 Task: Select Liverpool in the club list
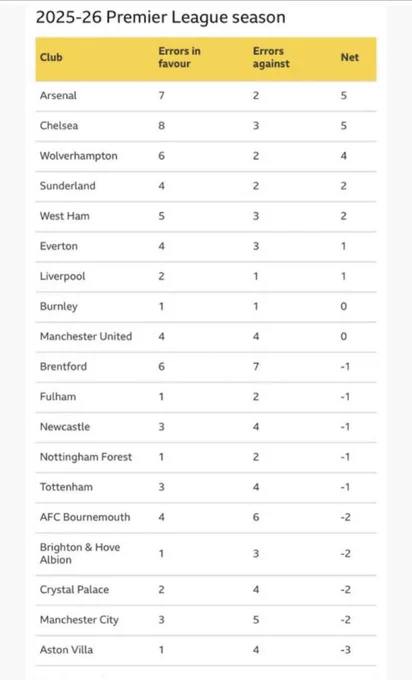(x=62, y=276)
